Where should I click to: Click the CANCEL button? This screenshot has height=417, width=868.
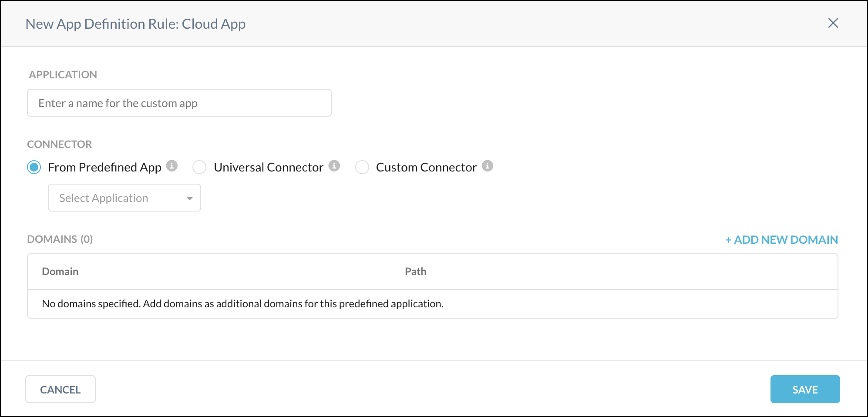61,389
